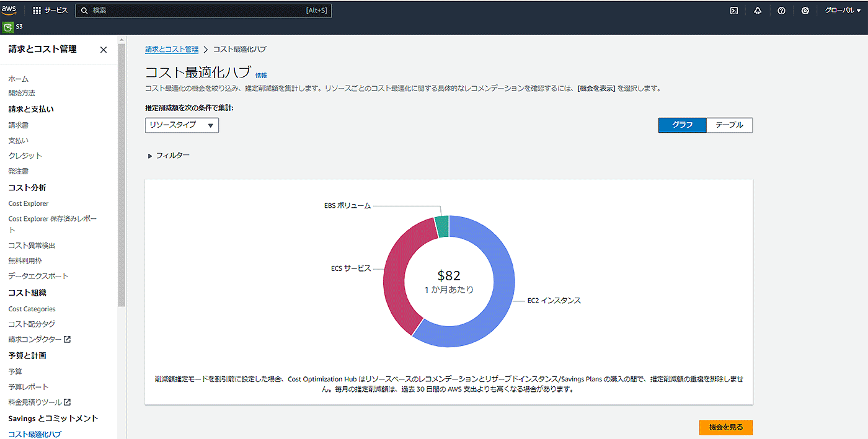This screenshot has height=439, width=868.
Task: Open 発注書 in the sidebar
Action: (x=18, y=171)
